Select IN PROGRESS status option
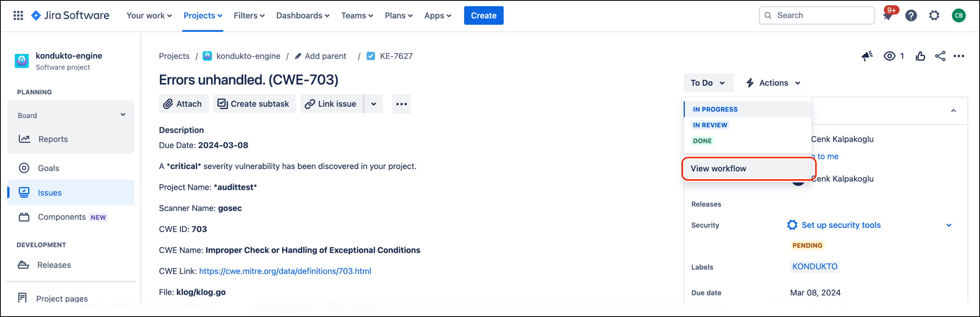This screenshot has height=317, width=980. tap(715, 110)
